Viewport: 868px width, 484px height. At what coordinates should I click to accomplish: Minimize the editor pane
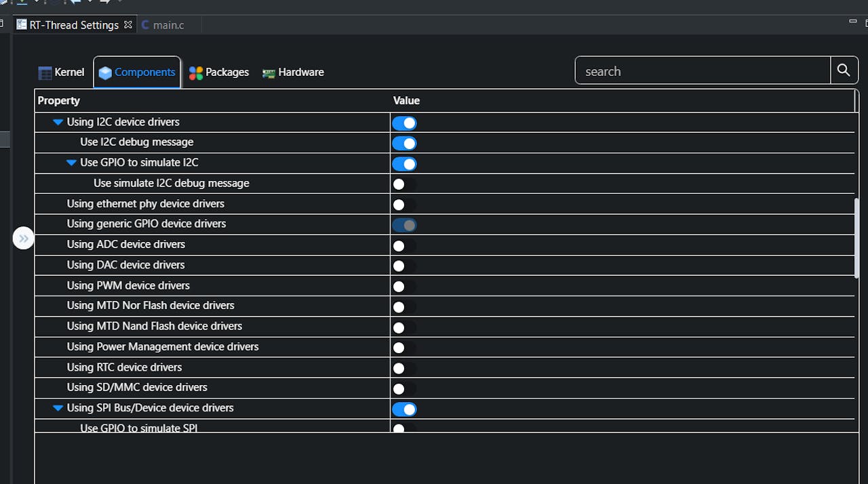click(853, 22)
